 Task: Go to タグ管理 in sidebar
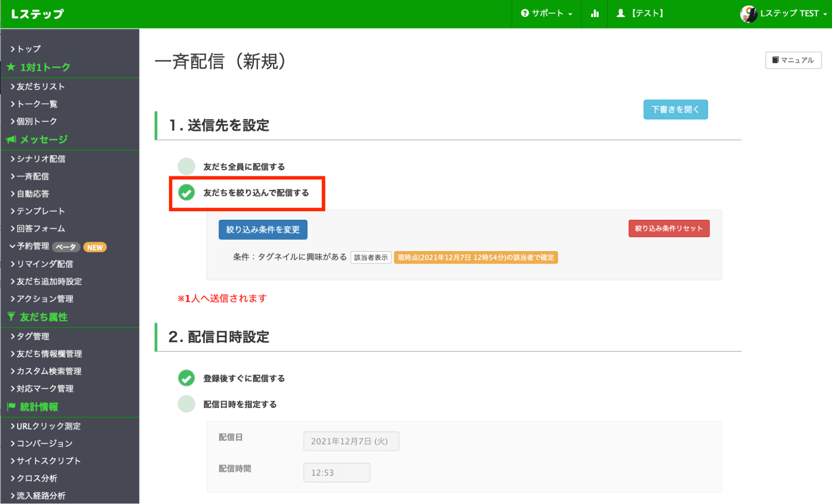tap(32, 336)
